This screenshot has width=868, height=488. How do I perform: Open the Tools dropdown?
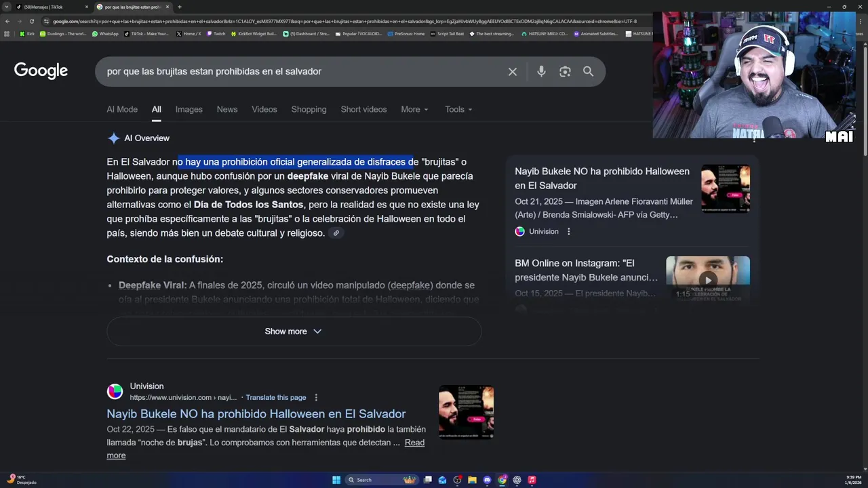[458, 109]
